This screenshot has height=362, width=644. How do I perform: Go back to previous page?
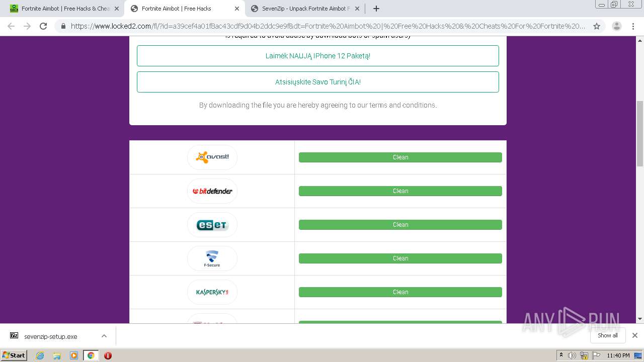[x=11, y=26]
